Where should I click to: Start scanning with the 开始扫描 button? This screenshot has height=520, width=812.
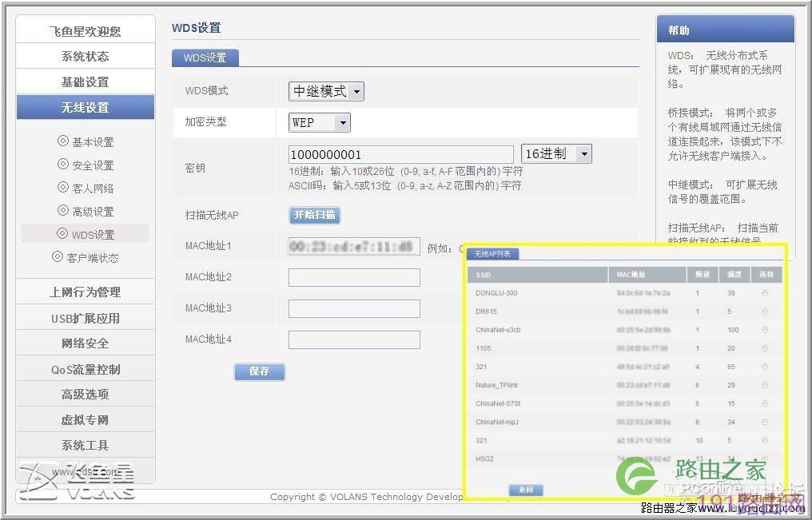[x=314, y=215]
